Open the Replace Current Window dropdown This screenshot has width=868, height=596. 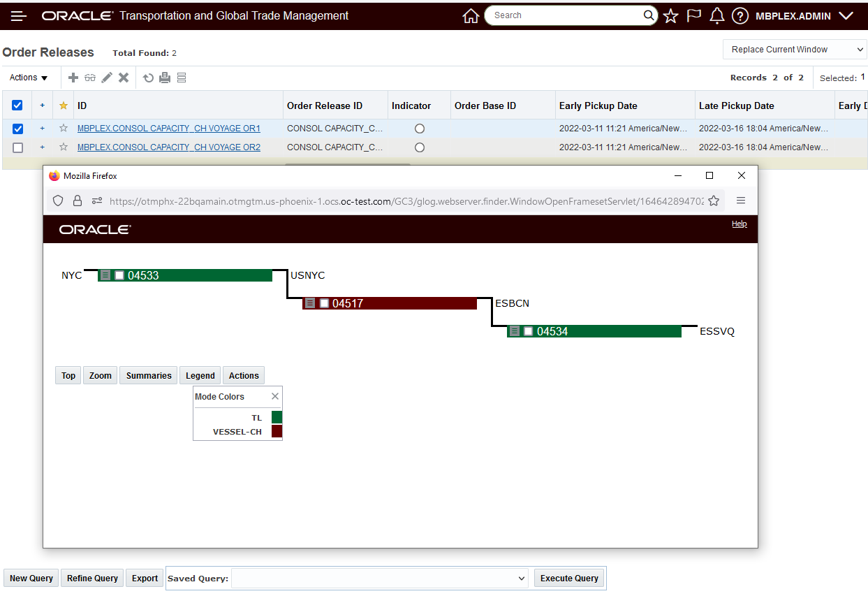click(x=795, y=50)
